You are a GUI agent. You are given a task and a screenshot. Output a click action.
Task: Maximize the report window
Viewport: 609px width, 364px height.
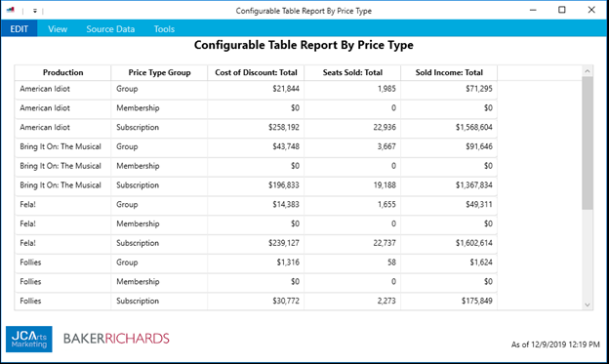tap(561, 10)
